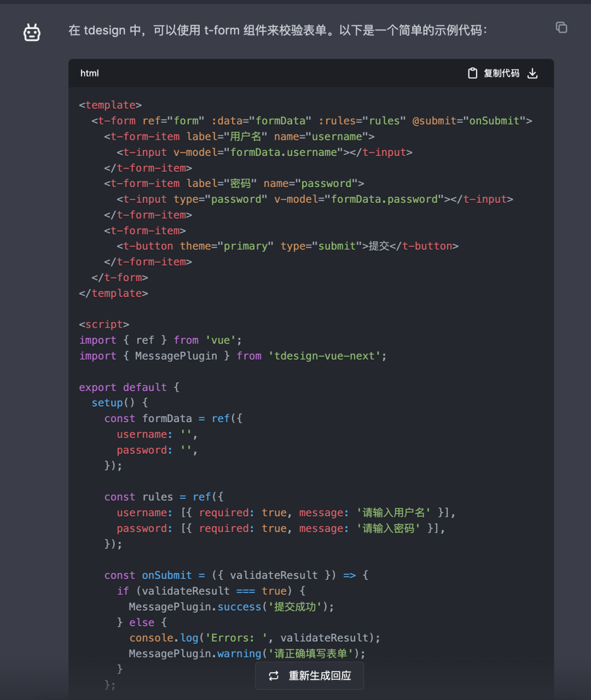This screenshot has height=700, width=591.
Task: Click the '请输入用户名' rule message string
Action: coord(393,512)
